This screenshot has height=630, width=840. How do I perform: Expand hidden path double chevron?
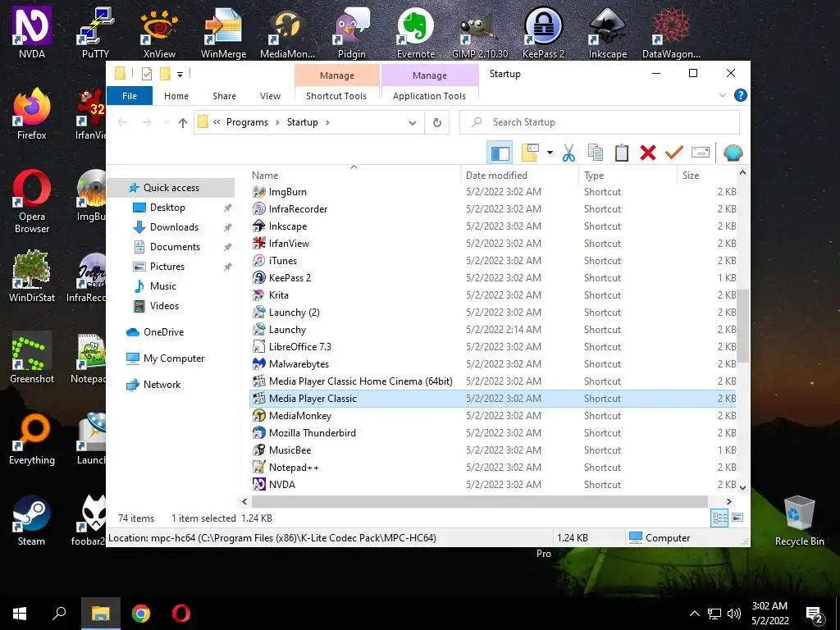(217, 122)
